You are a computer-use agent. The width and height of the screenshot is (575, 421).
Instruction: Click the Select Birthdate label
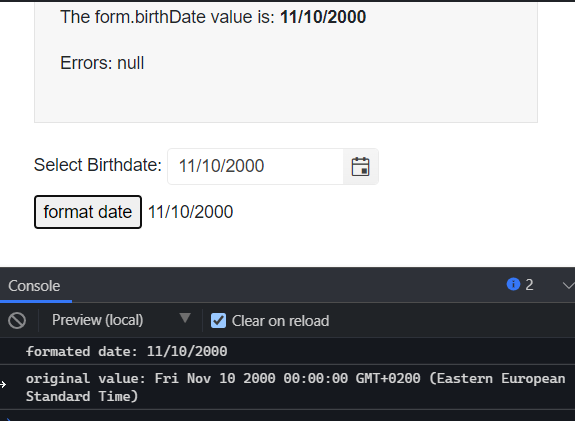[x=98, y=165]
